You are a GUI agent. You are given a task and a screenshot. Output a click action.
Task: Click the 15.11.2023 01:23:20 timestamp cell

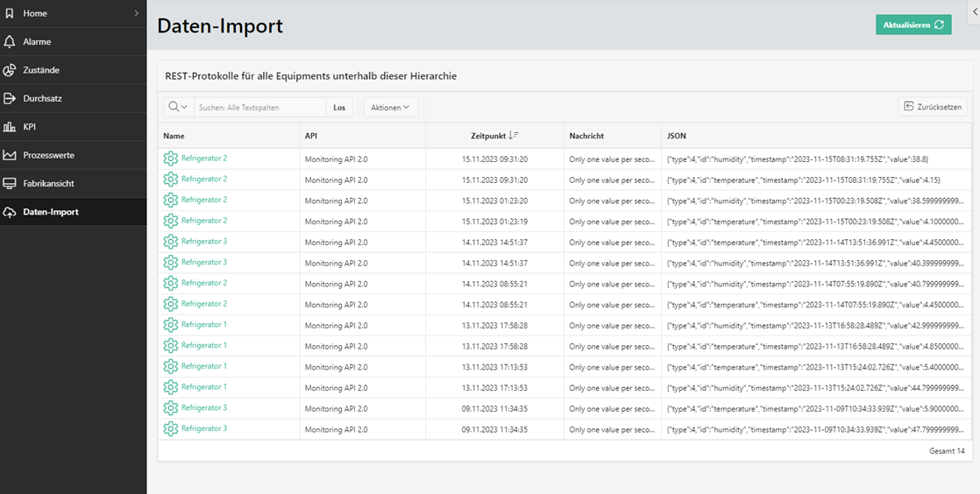coord(494,201)
